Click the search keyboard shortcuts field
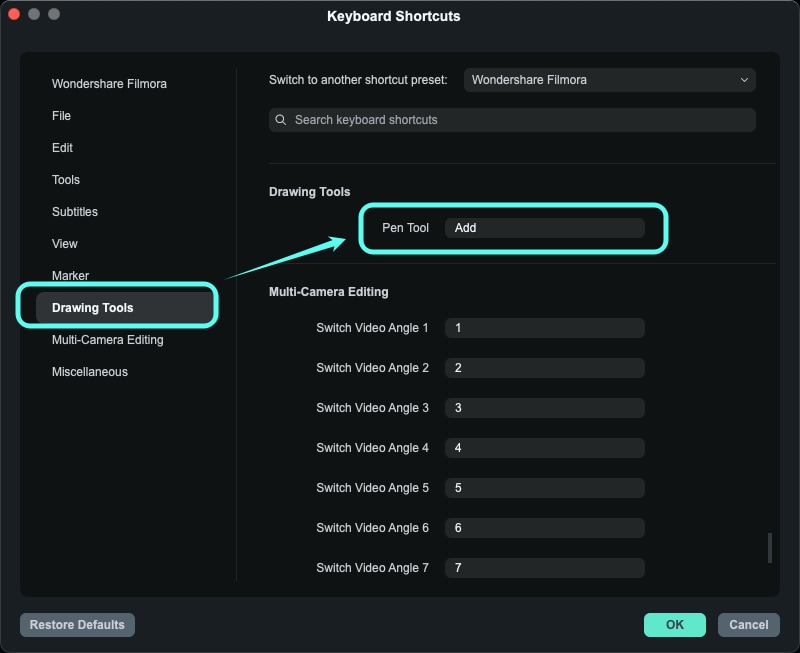This screenshot has height=653, width=800. point(512,119)
